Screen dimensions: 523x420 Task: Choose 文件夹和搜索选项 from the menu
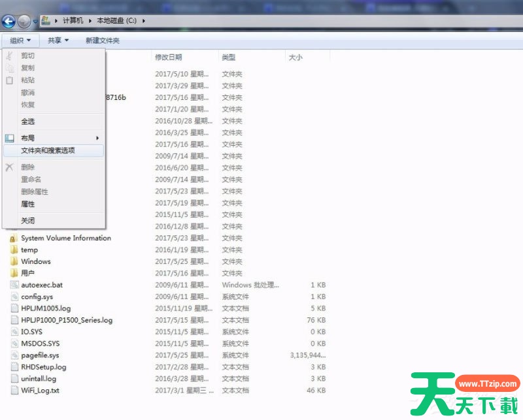pyautogui.click(x=48, y=150)
